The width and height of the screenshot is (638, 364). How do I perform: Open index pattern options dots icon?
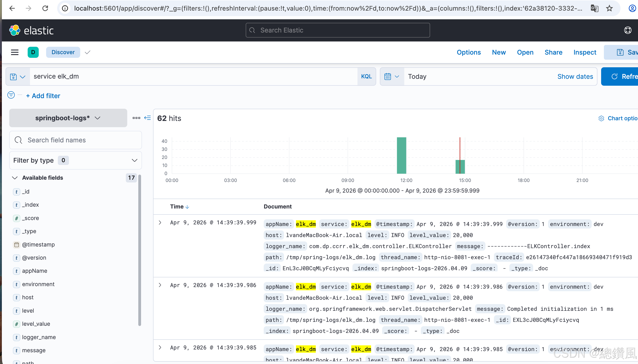tap(136, 118)
